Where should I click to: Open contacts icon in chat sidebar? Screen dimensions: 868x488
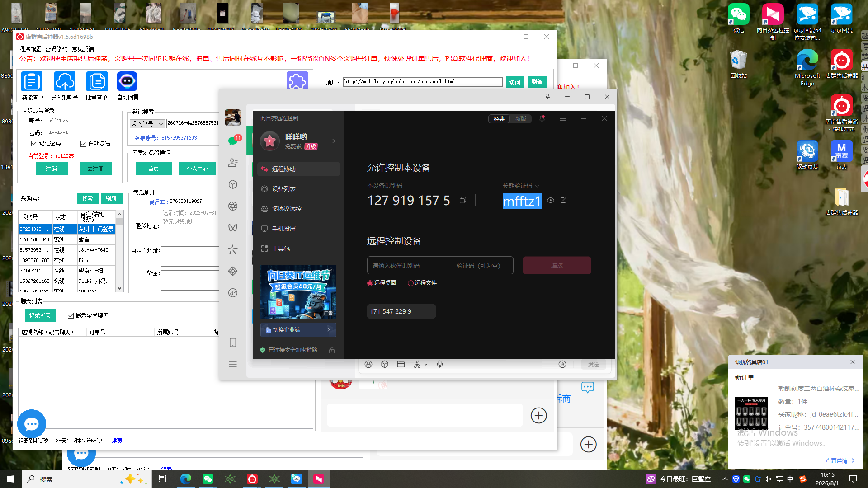(x=233, y=163)
